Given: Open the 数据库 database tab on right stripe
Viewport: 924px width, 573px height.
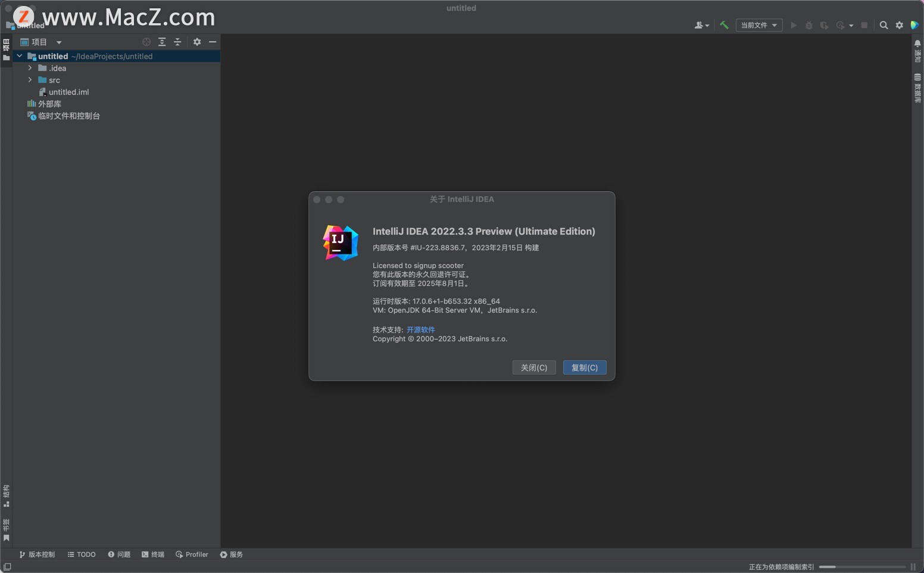Looking at the screenshot, I should (917, 88).
